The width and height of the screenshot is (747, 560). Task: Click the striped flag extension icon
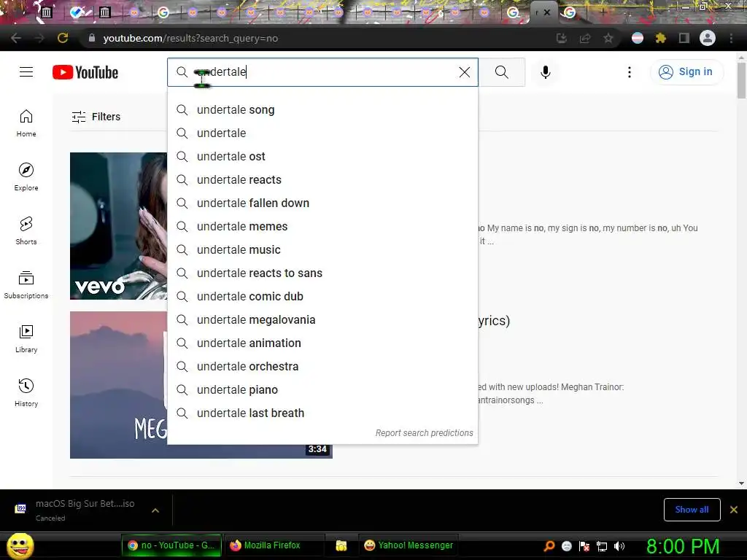[x=638, y=38]
